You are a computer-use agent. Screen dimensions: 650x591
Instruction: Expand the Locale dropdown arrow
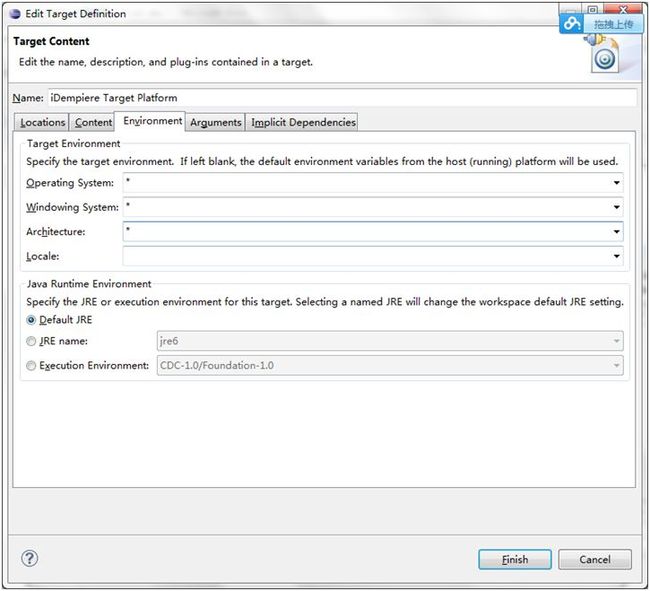(x=616, y=256)
